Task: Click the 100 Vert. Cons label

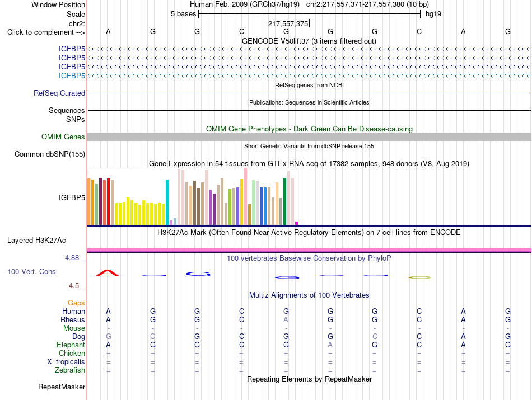Action: tap(31, 271)
